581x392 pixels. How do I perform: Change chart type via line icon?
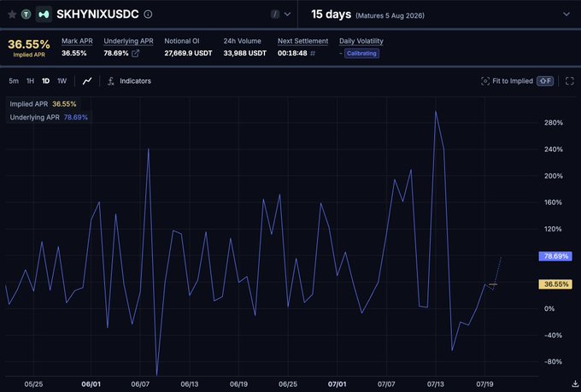[87, 81]
